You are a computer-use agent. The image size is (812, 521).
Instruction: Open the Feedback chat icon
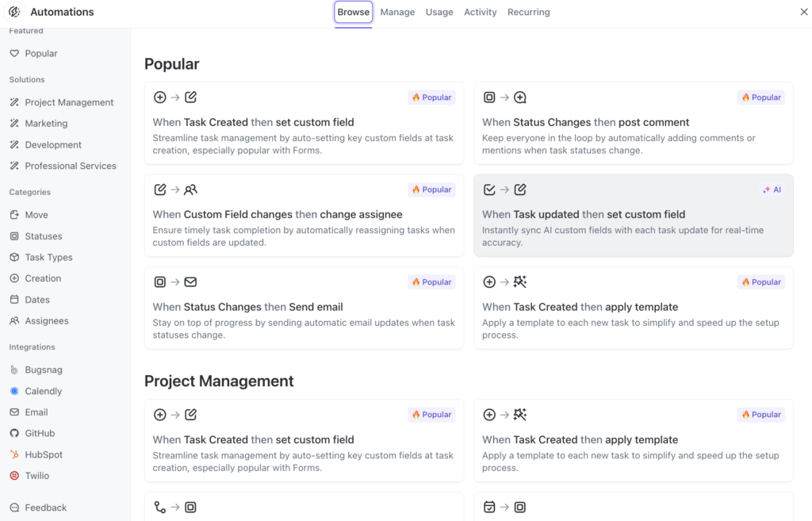coord(14,508)
